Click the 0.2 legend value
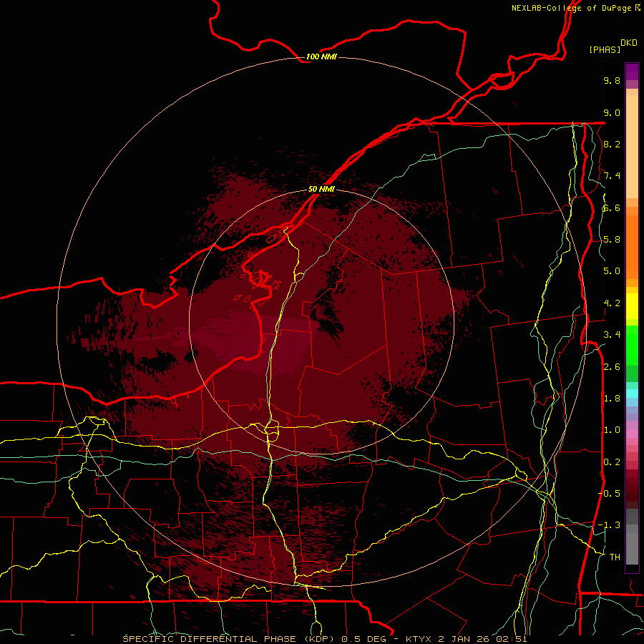644x644 pixels. tap(612, 462)
